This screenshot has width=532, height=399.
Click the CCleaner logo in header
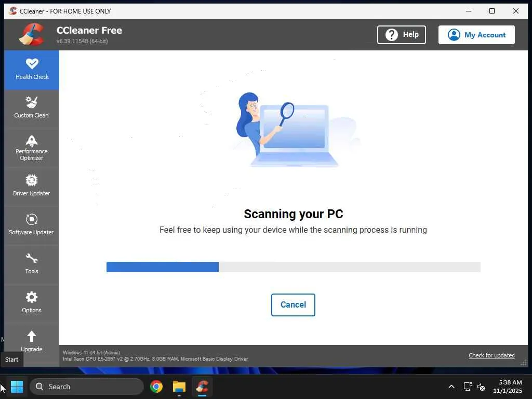coord(32,34)
